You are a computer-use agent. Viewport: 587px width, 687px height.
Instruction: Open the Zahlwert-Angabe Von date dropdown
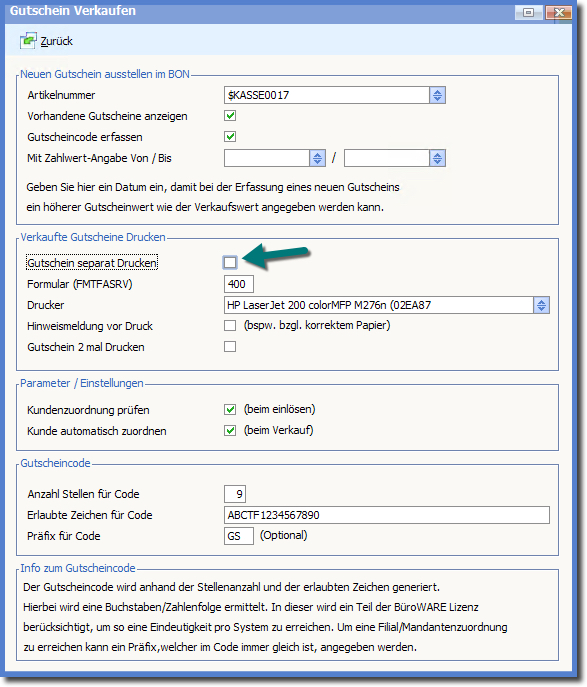(x=317, y=158)
